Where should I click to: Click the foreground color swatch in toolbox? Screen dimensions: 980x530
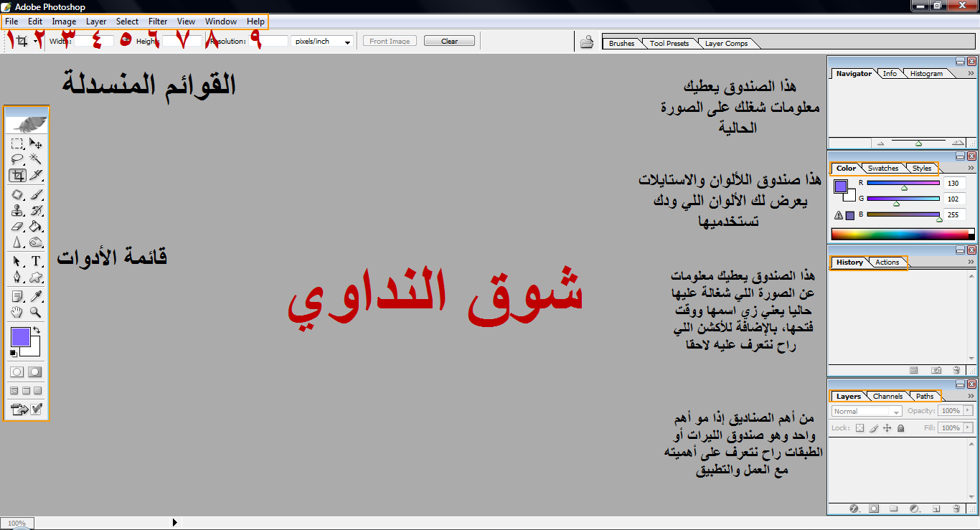tap(20, 337)
